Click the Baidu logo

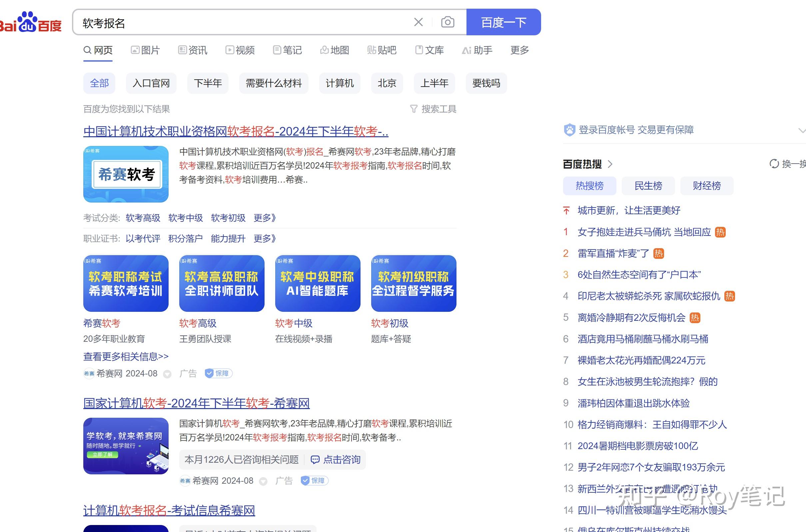pyautogui.click(x=31, y=22)
